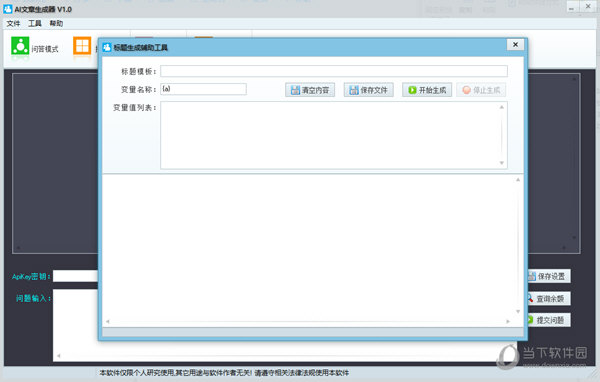Click the dialog title bar app icon
The height and width of the screenshot is (382, 600).
tap(107, 47)
